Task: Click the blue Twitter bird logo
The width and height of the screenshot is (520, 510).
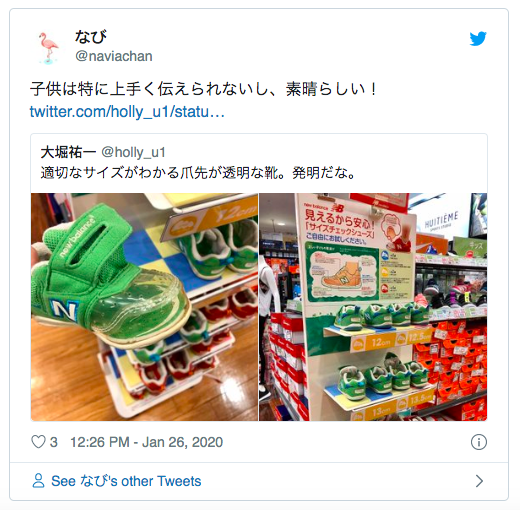Action: pos(478,39)
